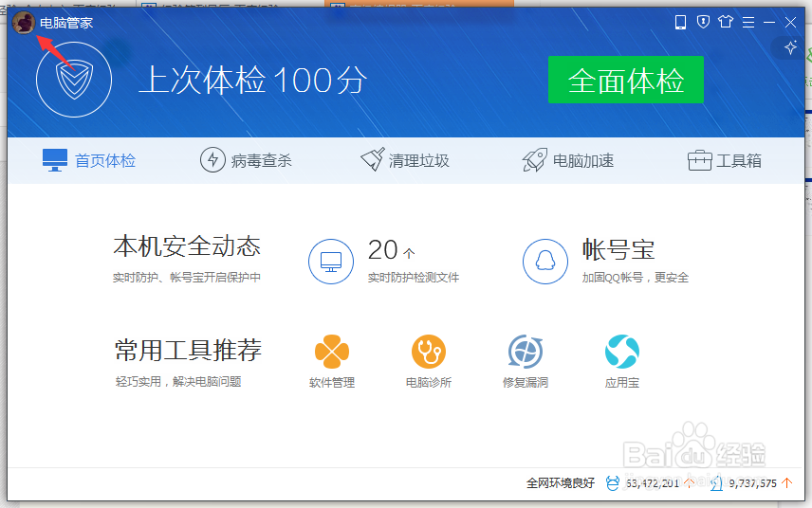Click 常用工具推荐 heading
This screenshot has width=812, height=508.
pos(188,351)
